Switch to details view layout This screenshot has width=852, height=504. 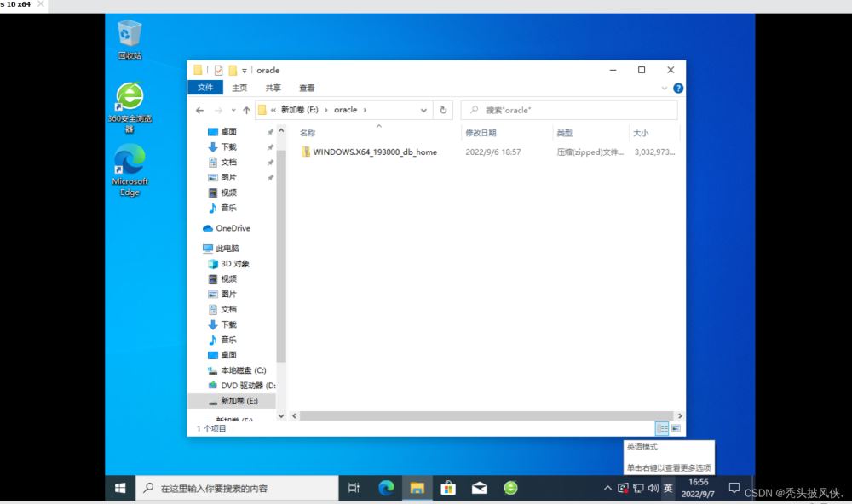tap(661, 428)
